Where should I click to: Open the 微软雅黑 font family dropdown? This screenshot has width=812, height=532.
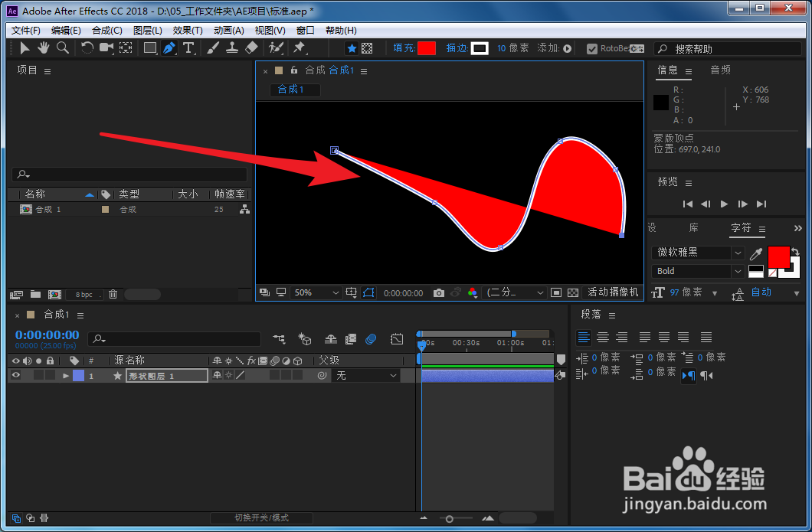698,253
